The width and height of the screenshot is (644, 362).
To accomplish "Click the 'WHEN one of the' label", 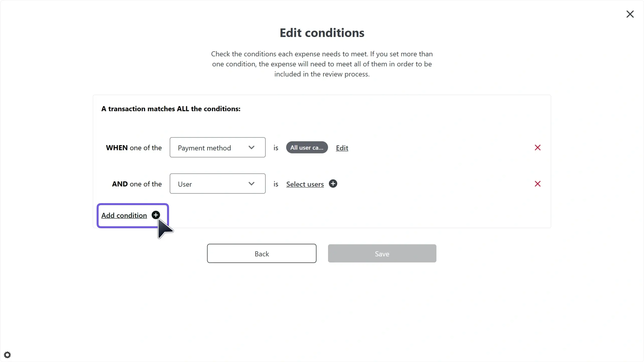I will [x=134, y=148].
